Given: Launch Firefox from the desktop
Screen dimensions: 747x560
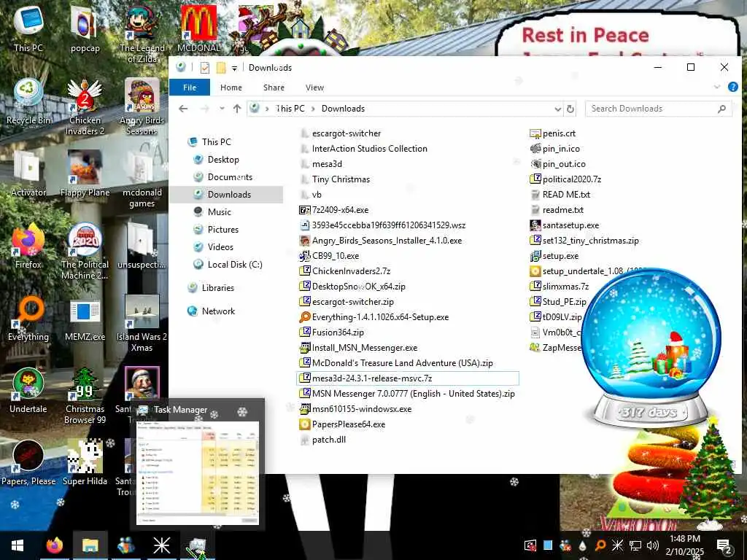Looking at the screenshot, I should click(28, 246).
